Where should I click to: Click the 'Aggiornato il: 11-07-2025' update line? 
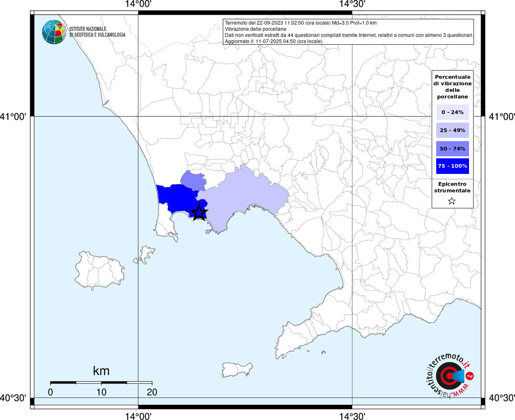(273, 41)
